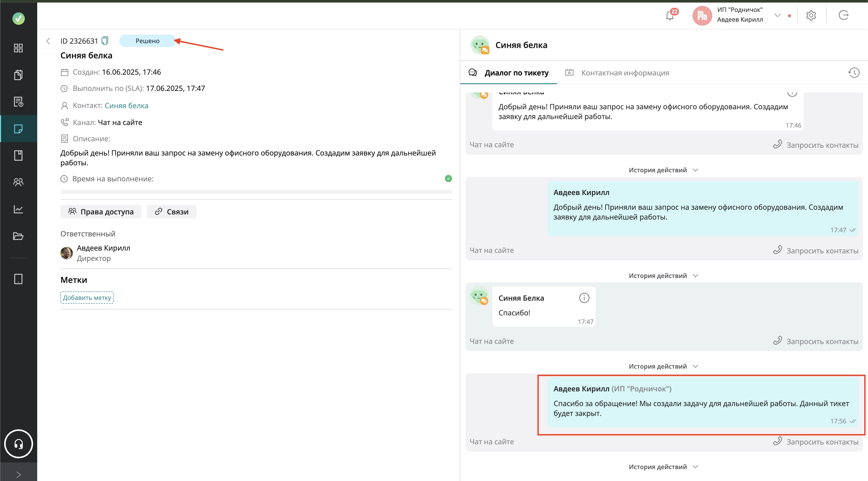Click the logout icon at top right
The image size is (868, 481).
point(843,15)
